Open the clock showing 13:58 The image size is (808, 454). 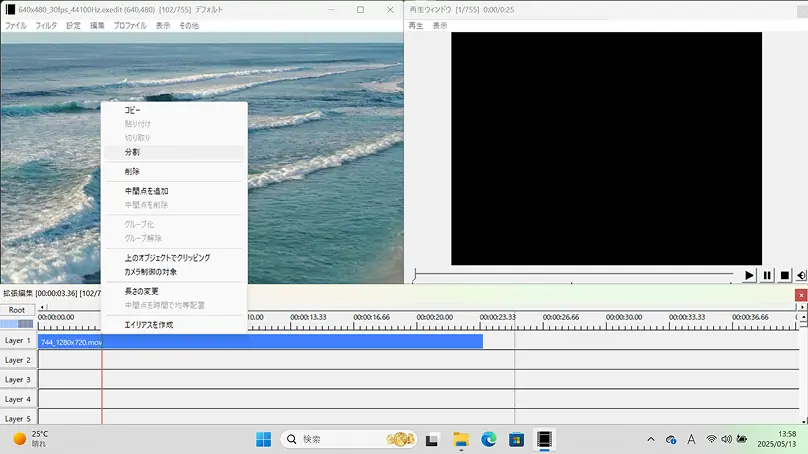tap(777, 439)
